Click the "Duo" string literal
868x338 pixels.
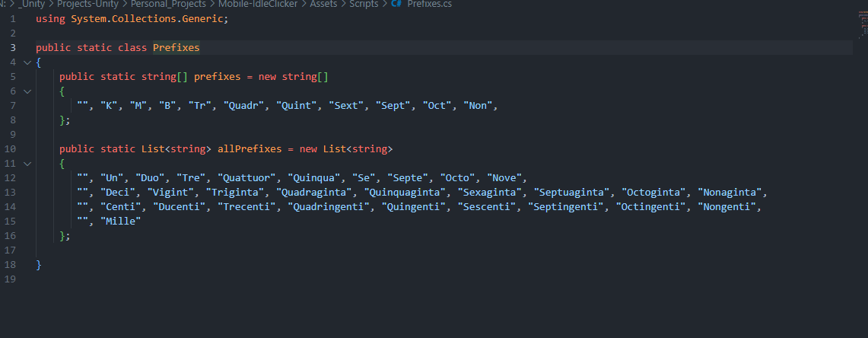(x=149, y=178)
